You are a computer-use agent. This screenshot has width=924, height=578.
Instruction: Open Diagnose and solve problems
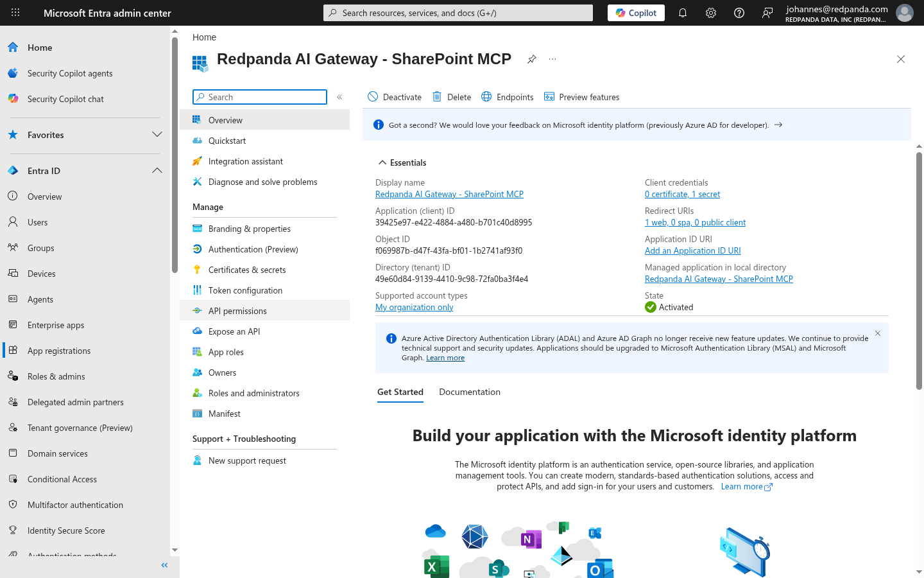pyautogui.click(x=264, y=182)
